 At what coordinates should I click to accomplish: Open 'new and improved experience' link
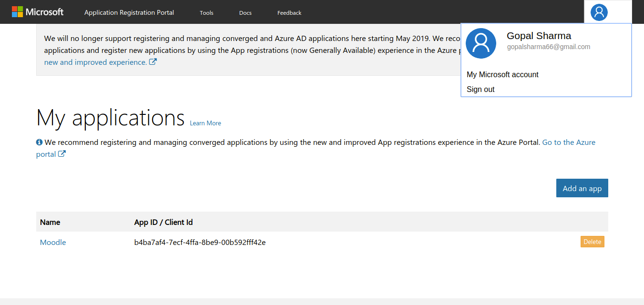[x=95, y=62]
